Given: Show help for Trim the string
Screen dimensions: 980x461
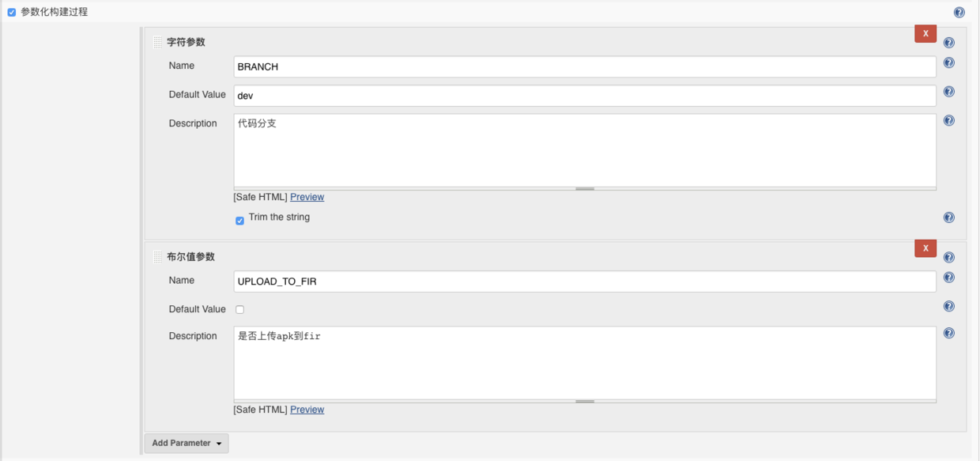Looking at the screenshot, I should [x=948, y=217].
